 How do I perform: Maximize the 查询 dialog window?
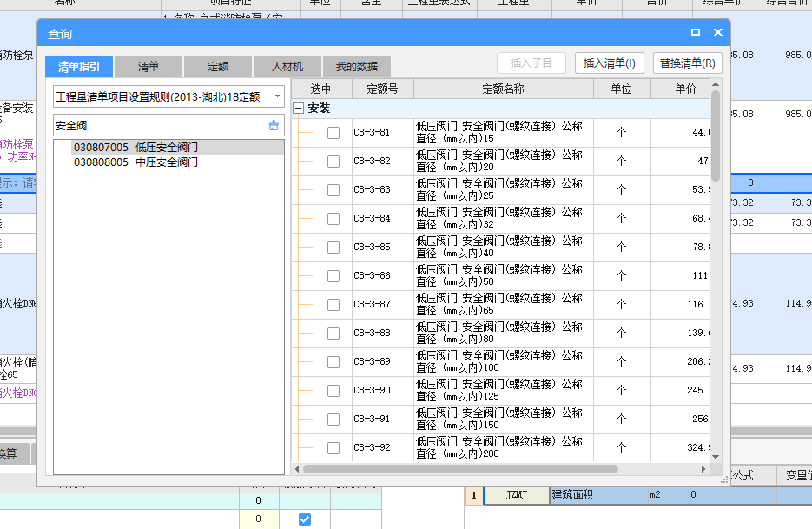(x=696, y=32)
